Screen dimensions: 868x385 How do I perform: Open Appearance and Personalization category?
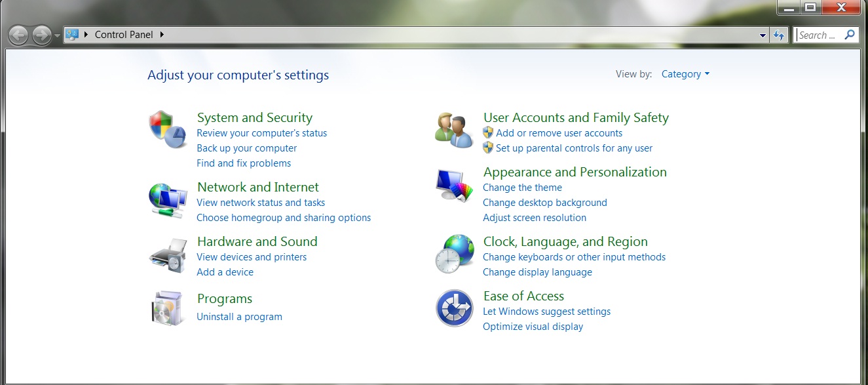tap(575, 172)
